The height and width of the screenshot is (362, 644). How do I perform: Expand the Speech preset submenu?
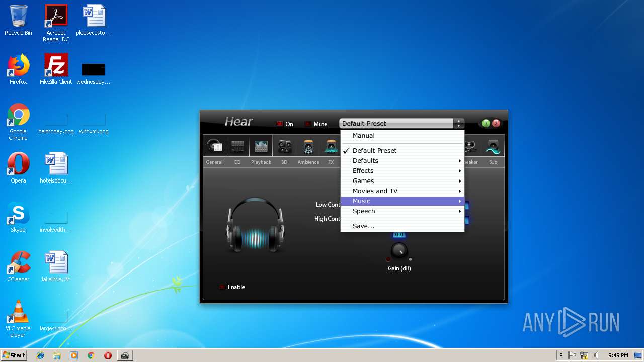coord(402,211)
